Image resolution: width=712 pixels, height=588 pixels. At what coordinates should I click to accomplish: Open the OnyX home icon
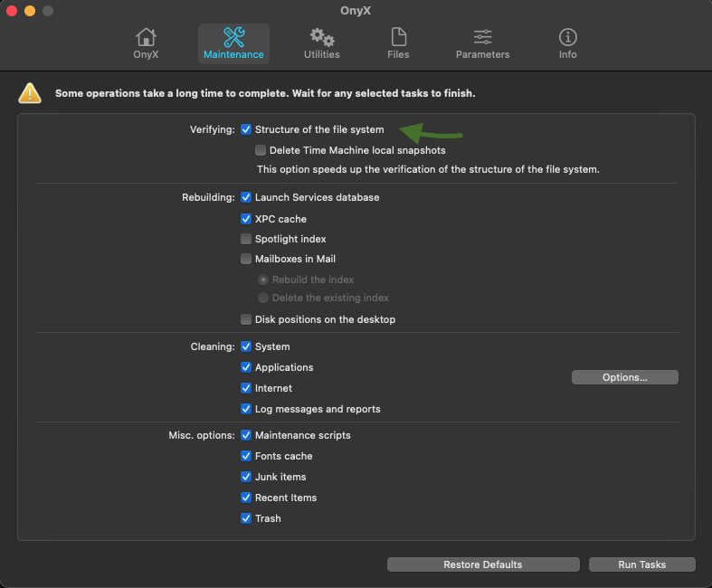[x=146, y=37]
